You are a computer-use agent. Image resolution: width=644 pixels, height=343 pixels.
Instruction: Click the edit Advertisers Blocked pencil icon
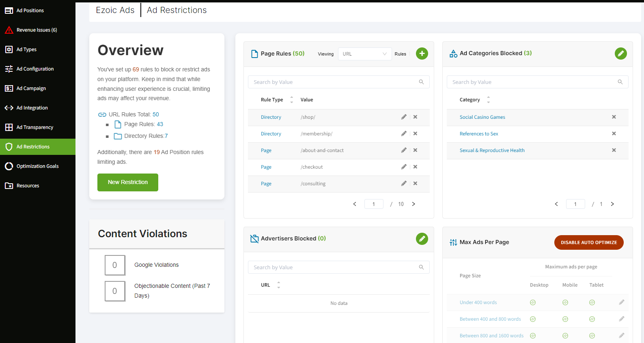[422, 239]
